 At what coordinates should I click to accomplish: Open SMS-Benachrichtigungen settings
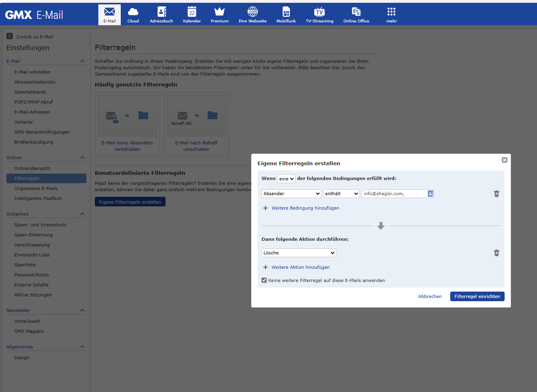coord(42,132)
